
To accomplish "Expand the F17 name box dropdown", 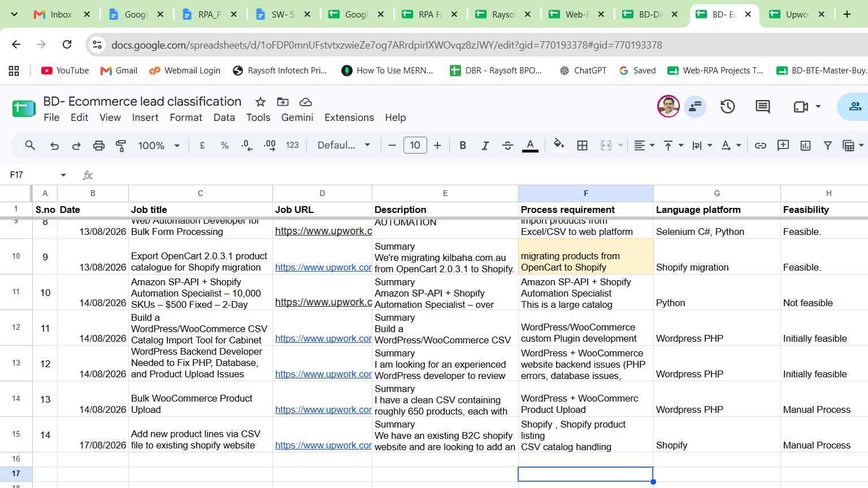I will [x=63, y=175].
